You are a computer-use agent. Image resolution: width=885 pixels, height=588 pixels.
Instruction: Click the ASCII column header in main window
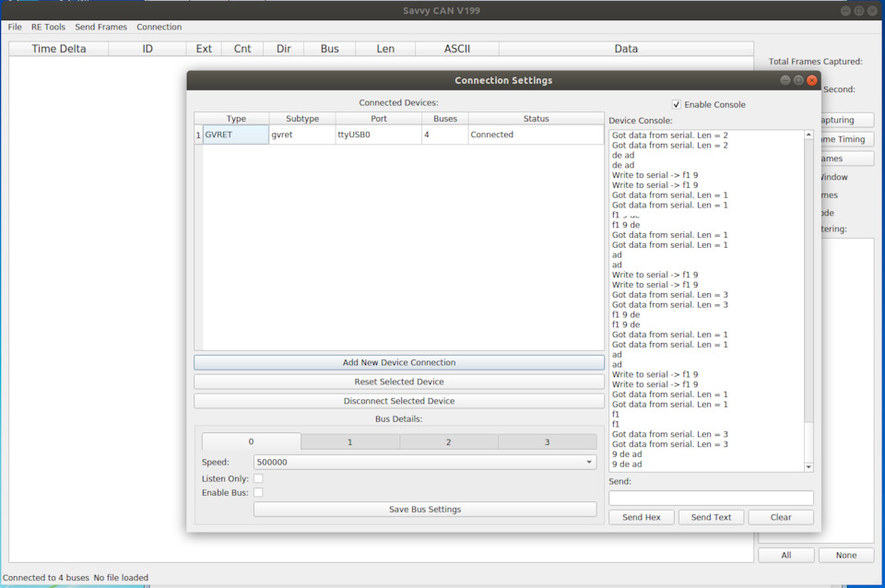pos(457,49)
